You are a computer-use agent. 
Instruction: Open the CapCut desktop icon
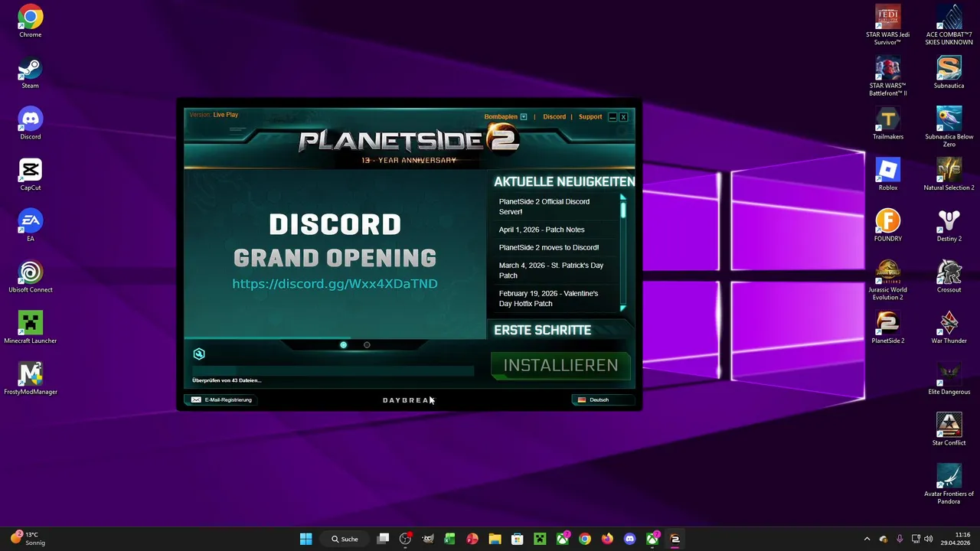click(31, 174)
